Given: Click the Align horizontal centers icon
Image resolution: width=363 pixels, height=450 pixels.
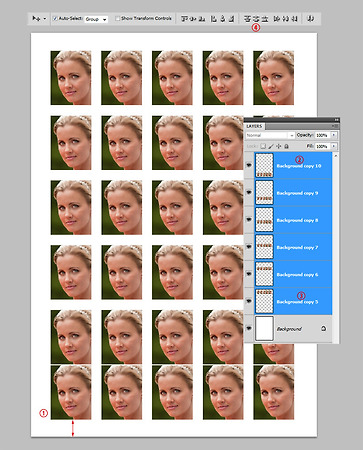Looking at the screenshot, I should pyautogui.click(x=223, y=19).
